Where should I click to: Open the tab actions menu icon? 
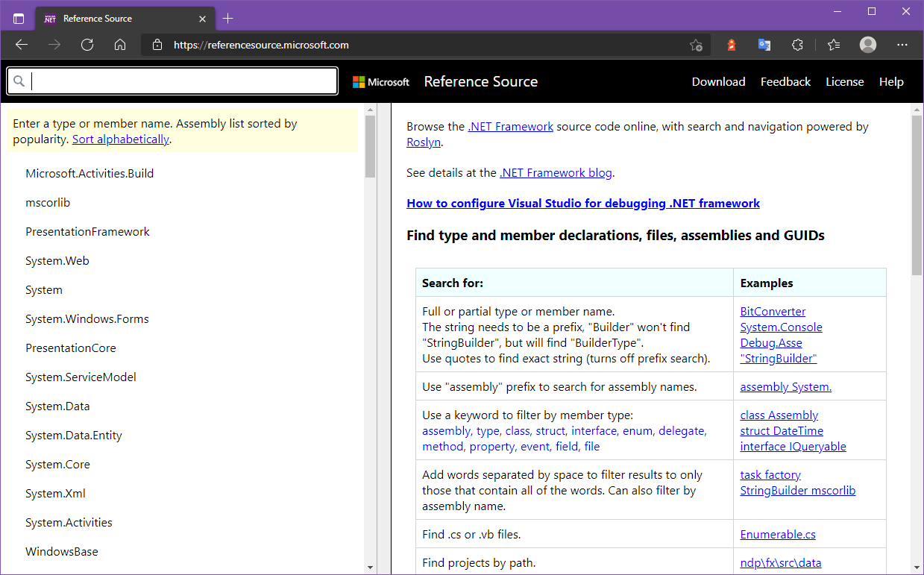coord(19,19)
